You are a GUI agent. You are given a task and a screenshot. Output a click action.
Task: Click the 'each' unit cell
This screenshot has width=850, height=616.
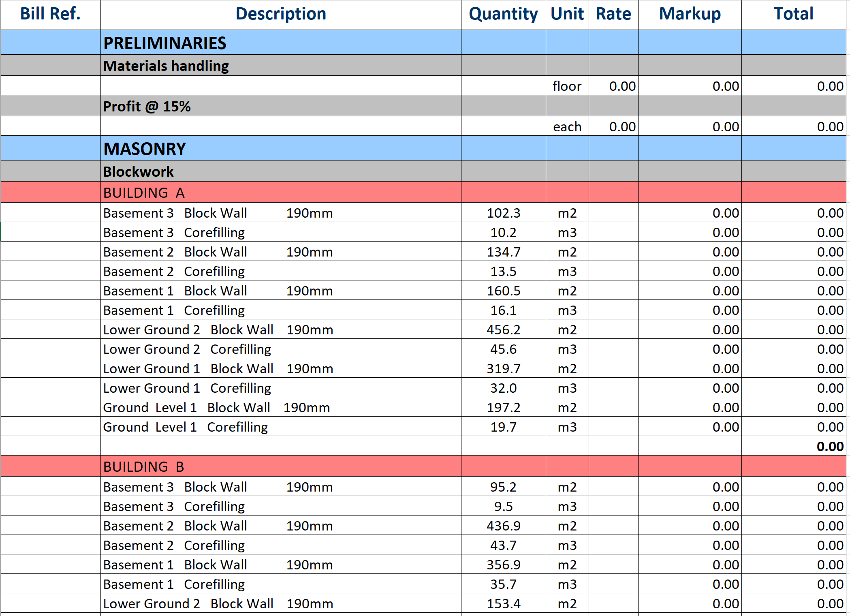566,126
